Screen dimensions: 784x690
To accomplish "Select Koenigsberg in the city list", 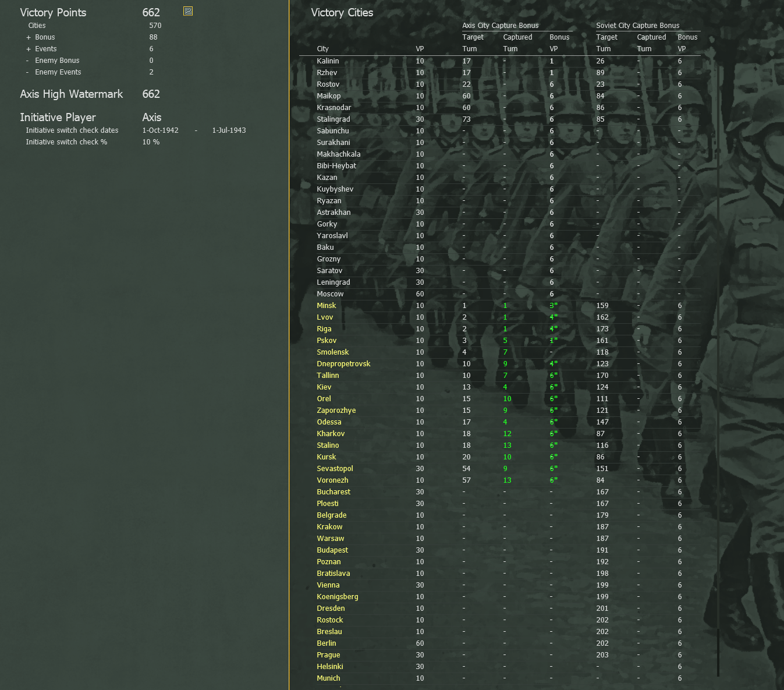I will (338, 597).
